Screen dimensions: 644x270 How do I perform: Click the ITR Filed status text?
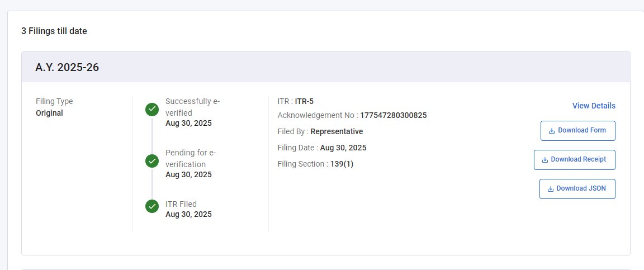coord(181,204)
